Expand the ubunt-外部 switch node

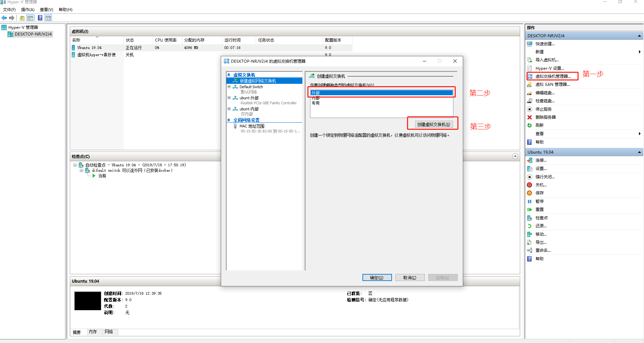[x=229, y=98]
